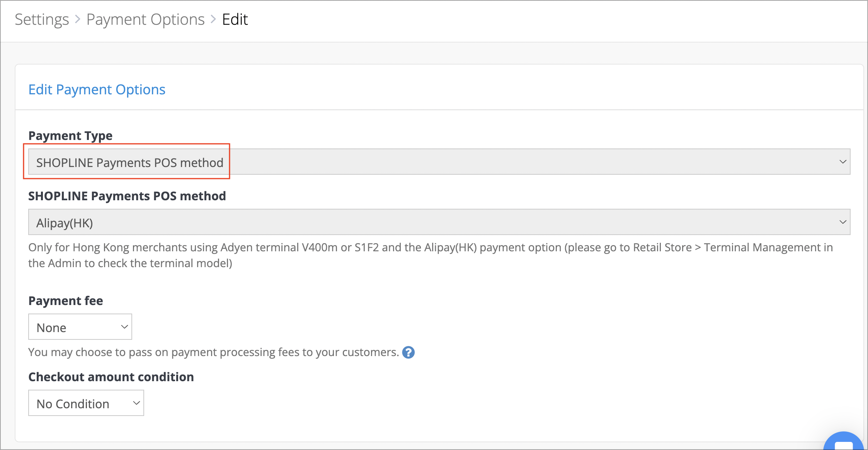Click the Edit Payment Options heading link
Viewport: 868px width, 450px height.
[x=97, y=89]
